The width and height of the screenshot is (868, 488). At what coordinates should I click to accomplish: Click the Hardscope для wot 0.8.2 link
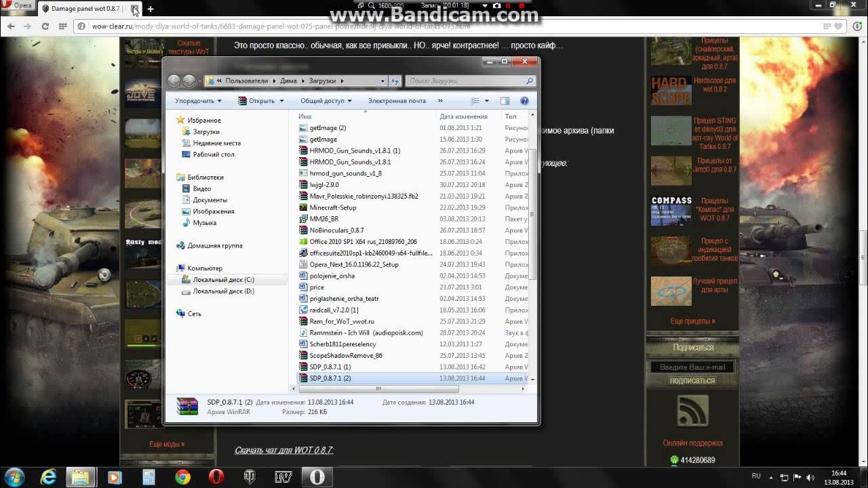714,85
